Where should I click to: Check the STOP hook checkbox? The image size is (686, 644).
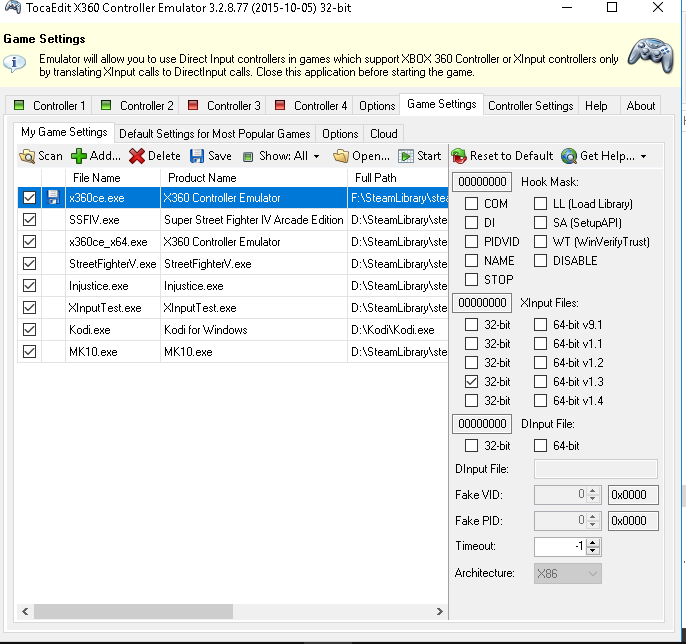click(471, 279)
